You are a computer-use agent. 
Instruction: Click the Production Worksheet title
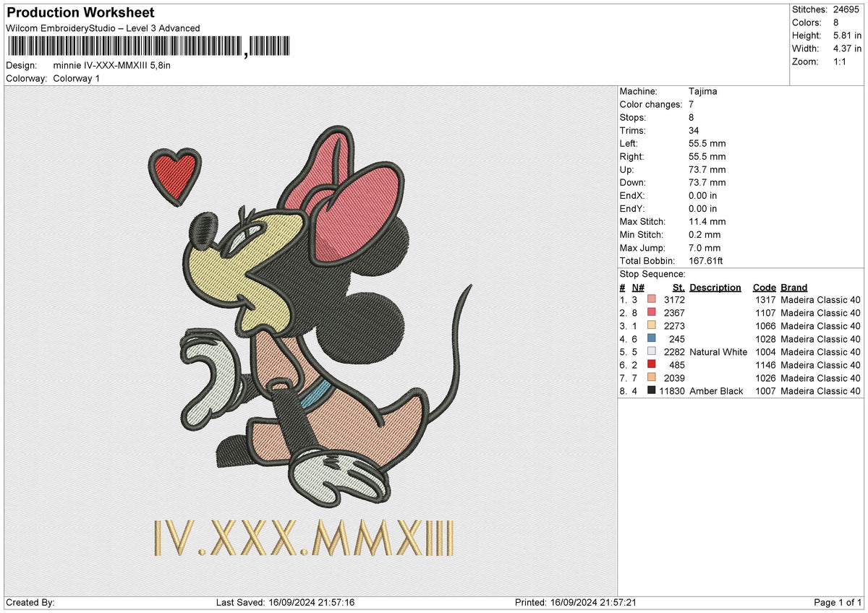point(80,13)
